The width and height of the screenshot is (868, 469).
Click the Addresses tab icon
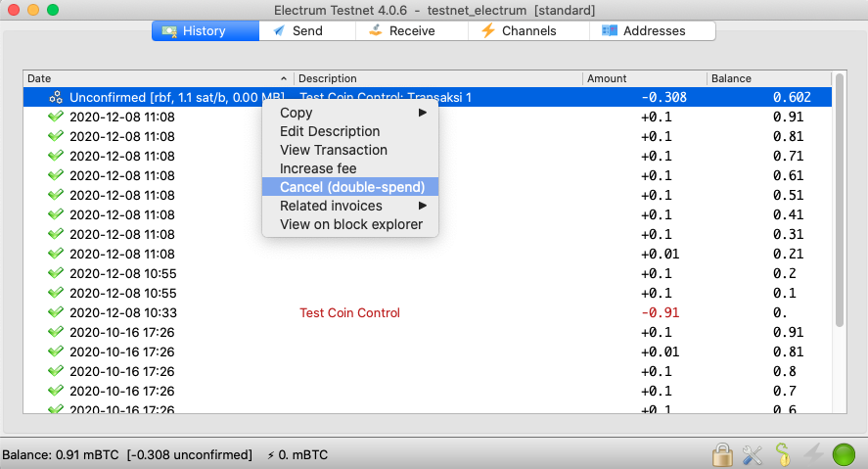click(x=610, y=30)
